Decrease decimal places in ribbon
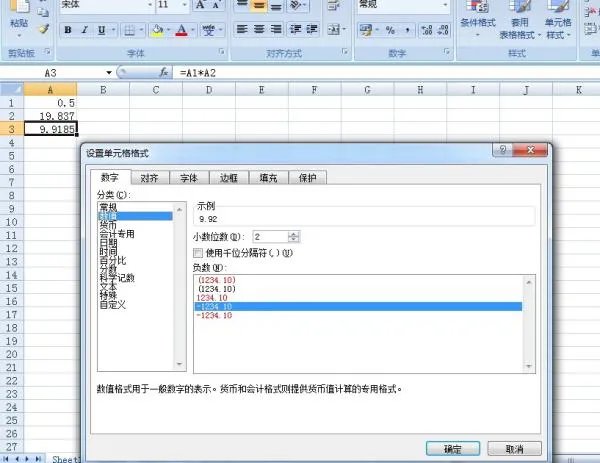Image resolution: width=600 pixels, height=463 pixels. tap(443, 30)
